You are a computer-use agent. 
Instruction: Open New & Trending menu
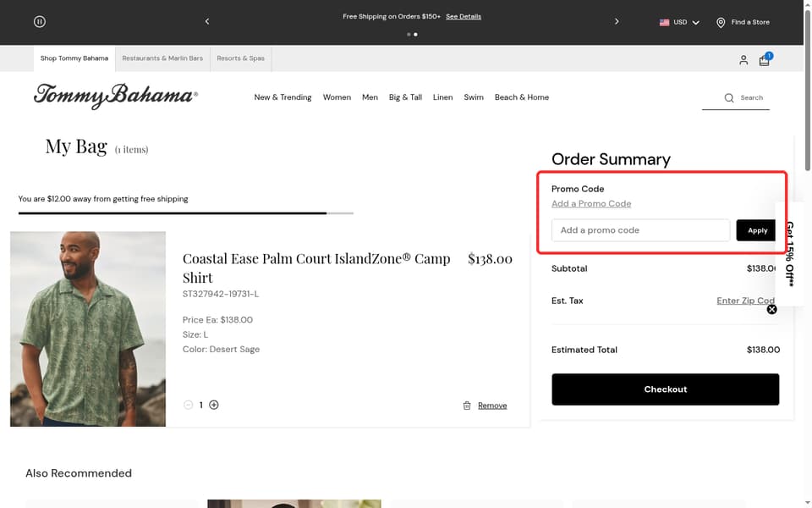point(283,97)
